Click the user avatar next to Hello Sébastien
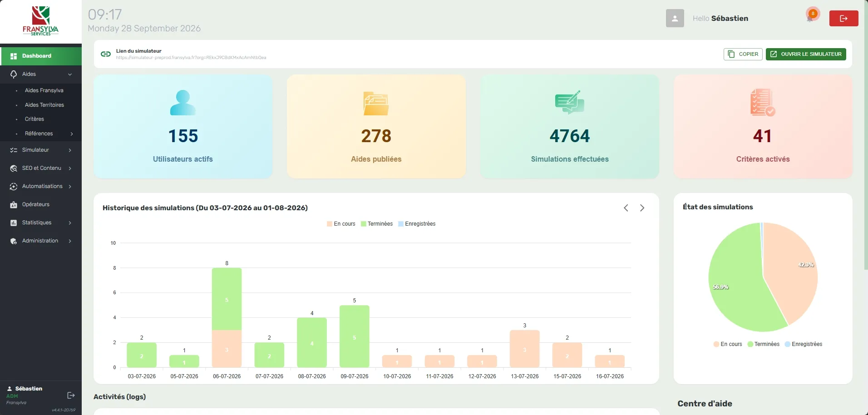This screenshot has width=868, height=415. pyautogui.click(x=675, y=18)
